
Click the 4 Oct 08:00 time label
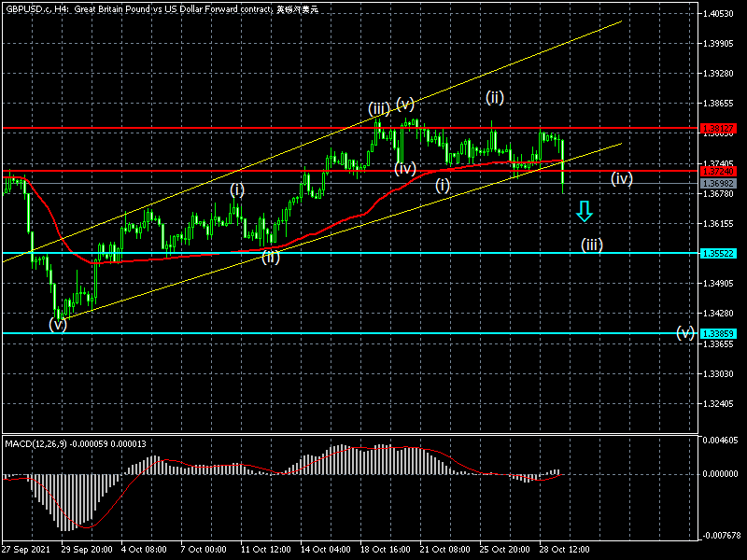[x=144, y=550]
